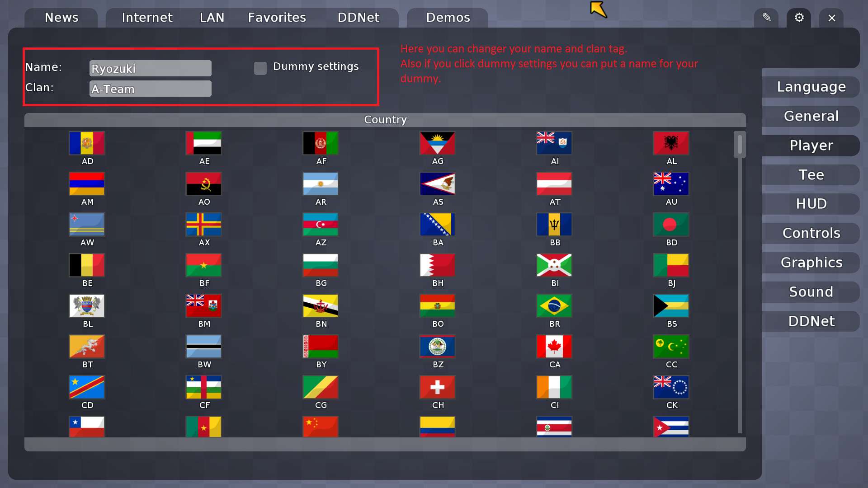Select the AT Austria country flag
868x488 pixels.
(x=554, y=183)
